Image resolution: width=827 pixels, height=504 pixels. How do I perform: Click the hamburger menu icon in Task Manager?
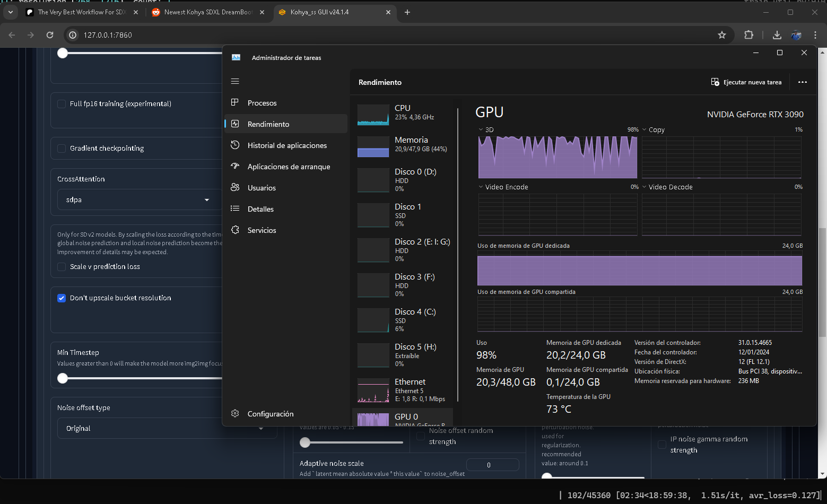[x=235, y=81]
